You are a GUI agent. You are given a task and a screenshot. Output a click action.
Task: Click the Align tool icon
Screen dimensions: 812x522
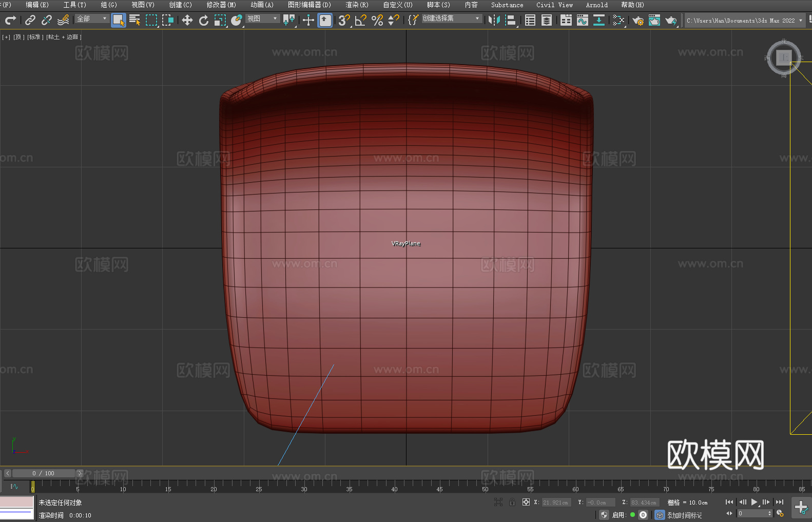(x=511, y=20)
